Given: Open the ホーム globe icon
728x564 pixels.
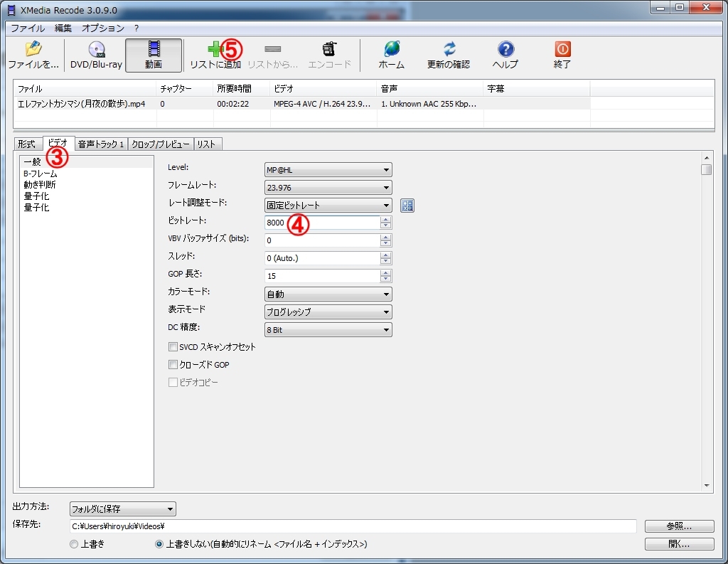Looking at the screenshot, I should [391, 50].
